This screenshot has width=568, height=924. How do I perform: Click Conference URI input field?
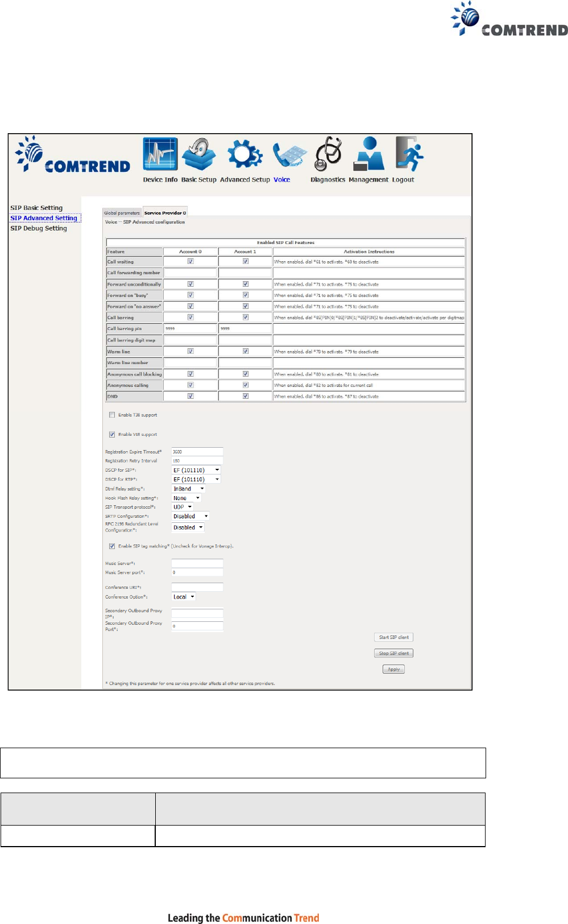[x=197, y=587]
